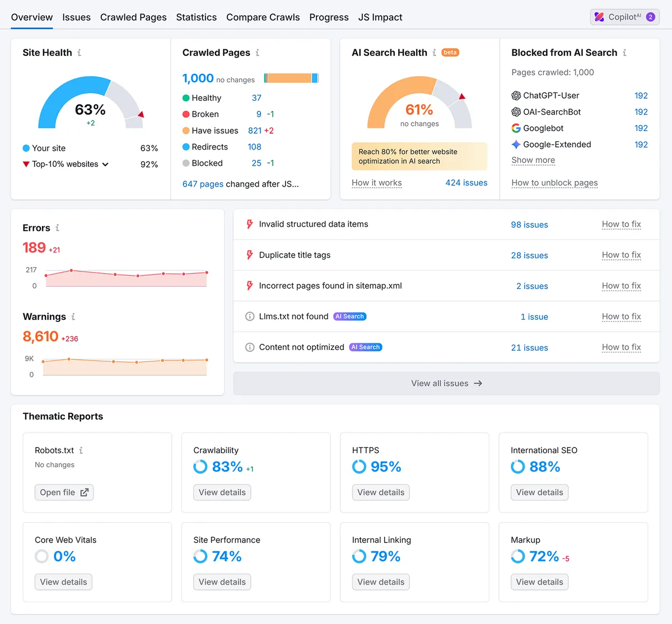Click the International SEO progress ring icon
Viewport: 672px width, 624px height.
point(518,467)
